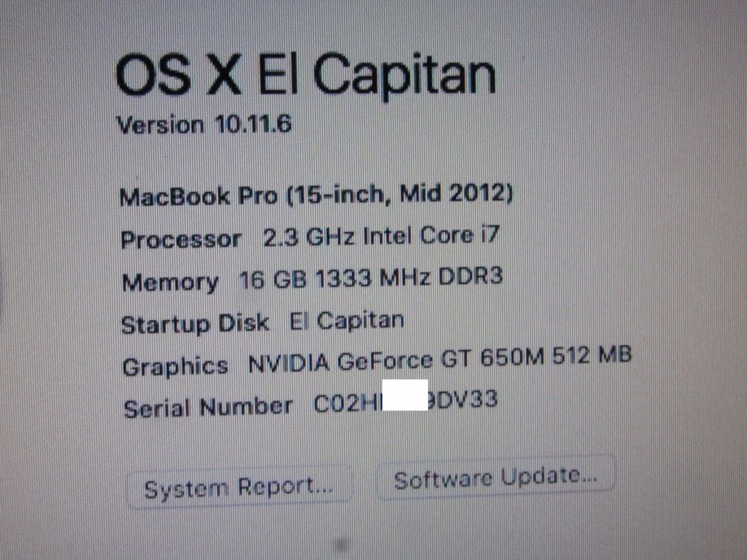747x560 pixels.
Task: Click the Memory label
Action: click(170, 283)
